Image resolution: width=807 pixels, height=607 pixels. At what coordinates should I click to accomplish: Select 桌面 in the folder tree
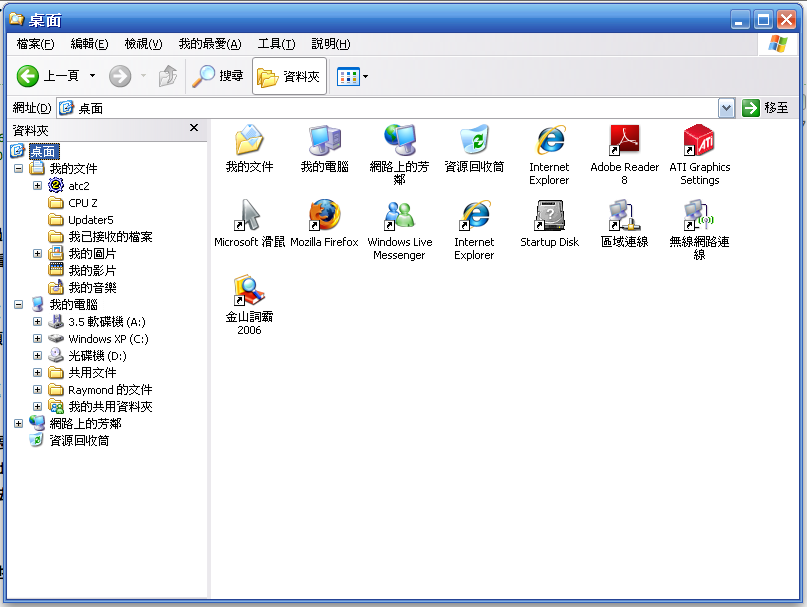point(43,151)
